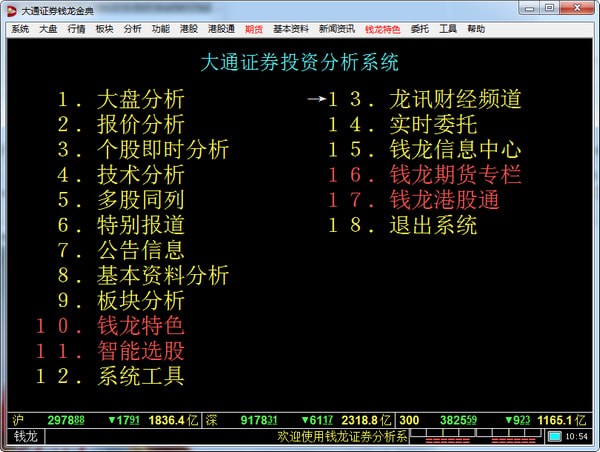
Task: Open the red 钱龙特色 menu
Action: pyautogui.click(x=382, y=29)
